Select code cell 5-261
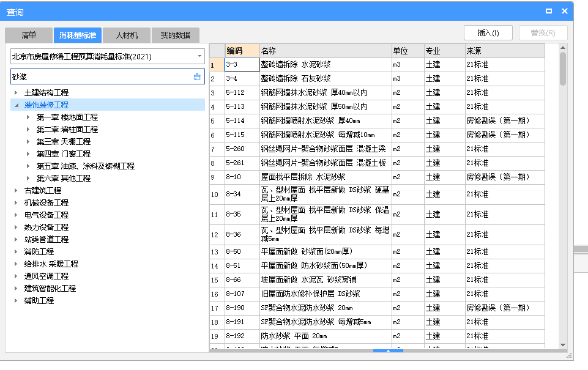588x370 pixels. pos(242,163)
